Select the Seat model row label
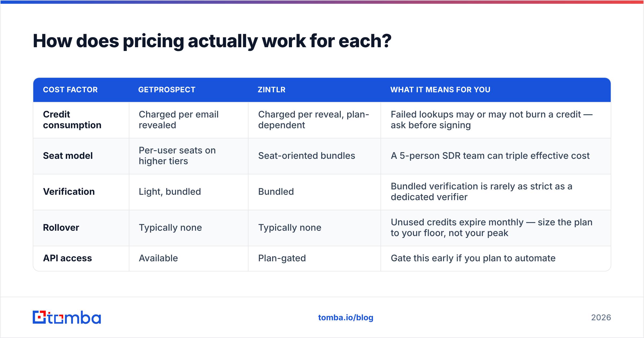The width and height of the screenshot is (644, 338). (68, 156)
